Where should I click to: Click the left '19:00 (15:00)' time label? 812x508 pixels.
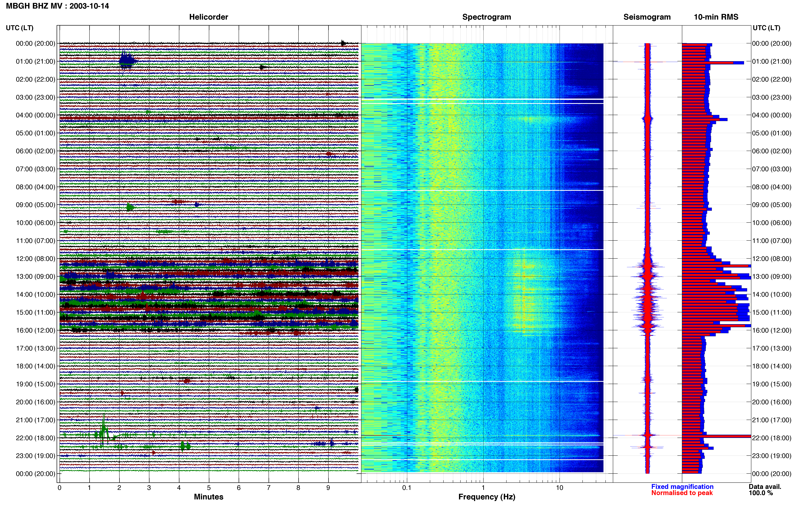click(x=36, y=384)
